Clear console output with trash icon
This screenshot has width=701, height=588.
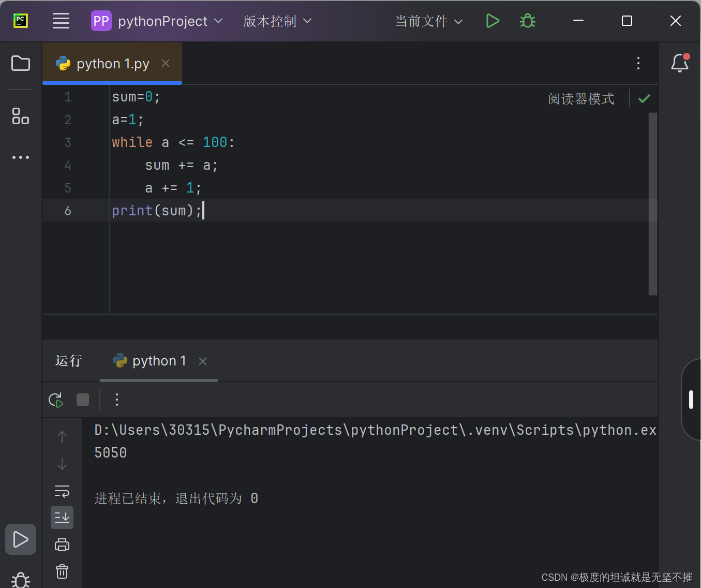(62, 571)
